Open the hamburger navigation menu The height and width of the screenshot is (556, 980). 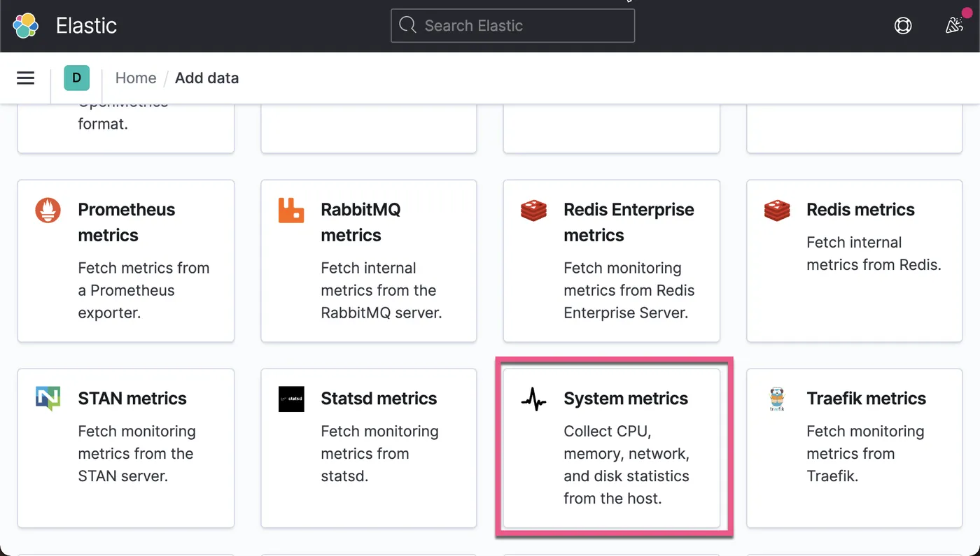[x=26, y=78]
